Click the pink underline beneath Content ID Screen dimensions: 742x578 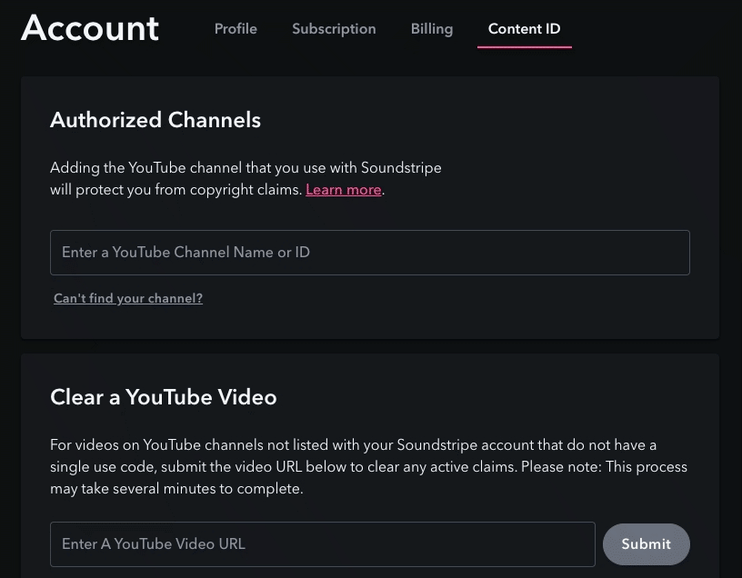point(524,47)
